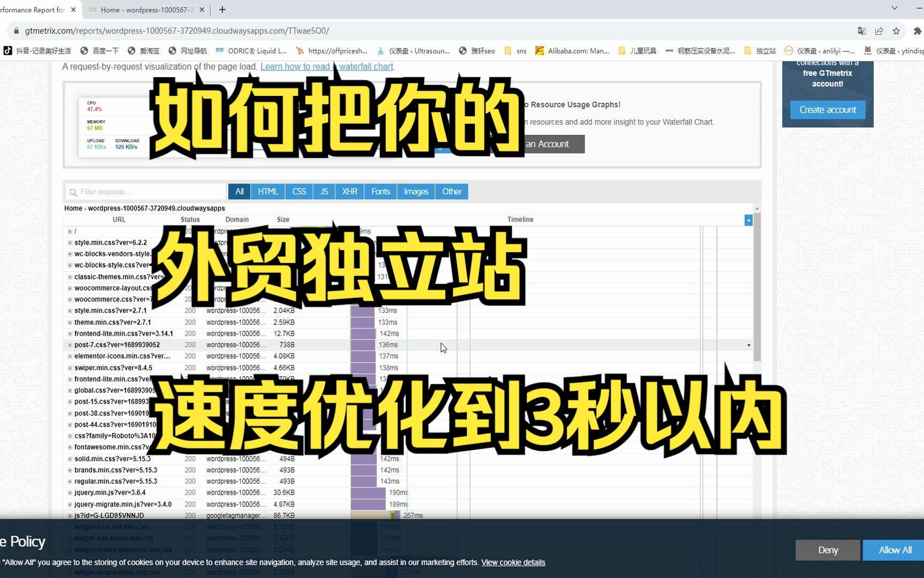
Task: Close the Performance Report tab
Action: 73,10
